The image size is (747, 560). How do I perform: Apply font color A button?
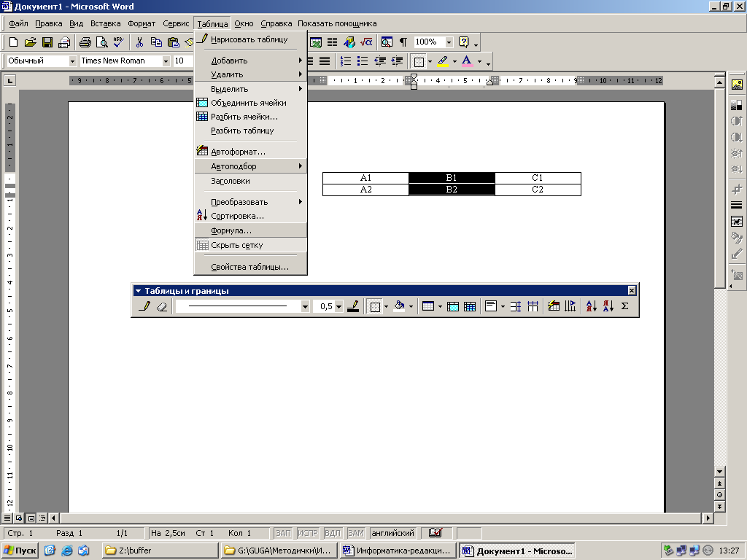point(467,61)
